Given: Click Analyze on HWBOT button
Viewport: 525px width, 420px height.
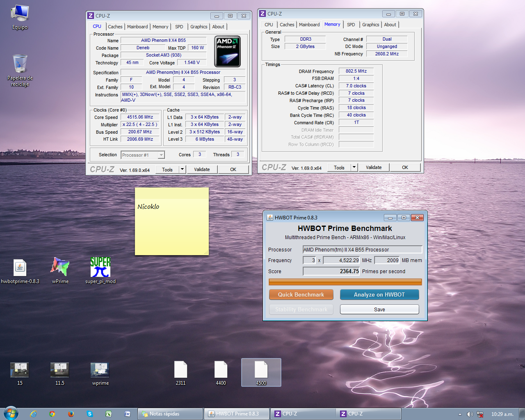Looking at the screenshot, I should point(379,294).
